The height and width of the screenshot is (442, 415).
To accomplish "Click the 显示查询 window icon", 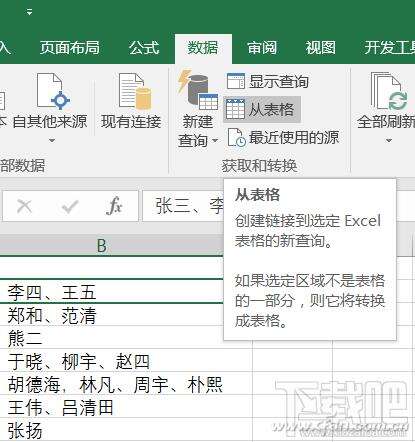I will pyautogui.click(x=236, y=81).
